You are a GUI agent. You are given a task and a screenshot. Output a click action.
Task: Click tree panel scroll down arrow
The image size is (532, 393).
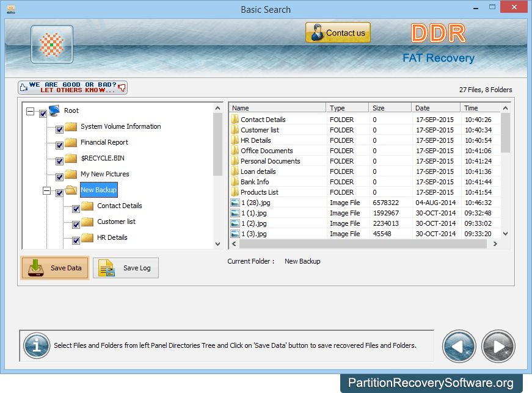(x=218, y=244)
